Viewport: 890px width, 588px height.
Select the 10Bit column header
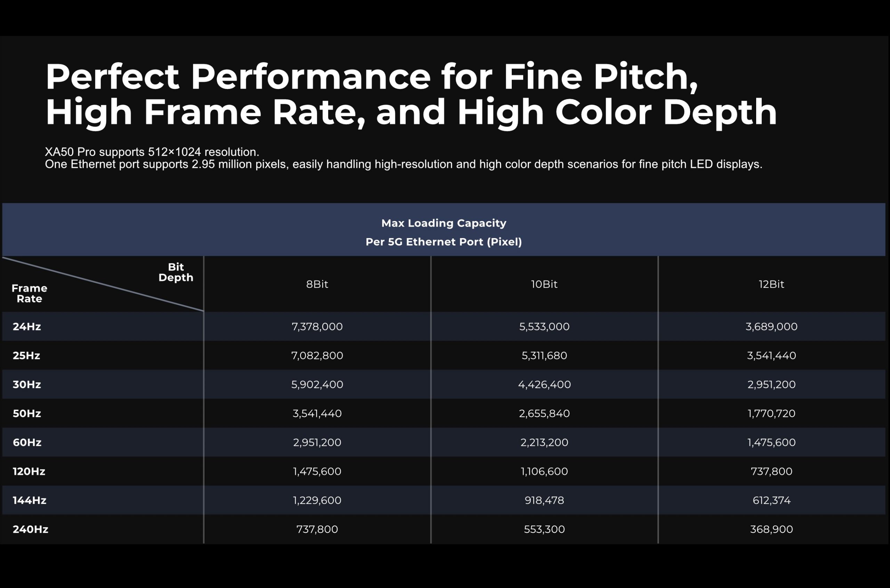coord(544,284)
